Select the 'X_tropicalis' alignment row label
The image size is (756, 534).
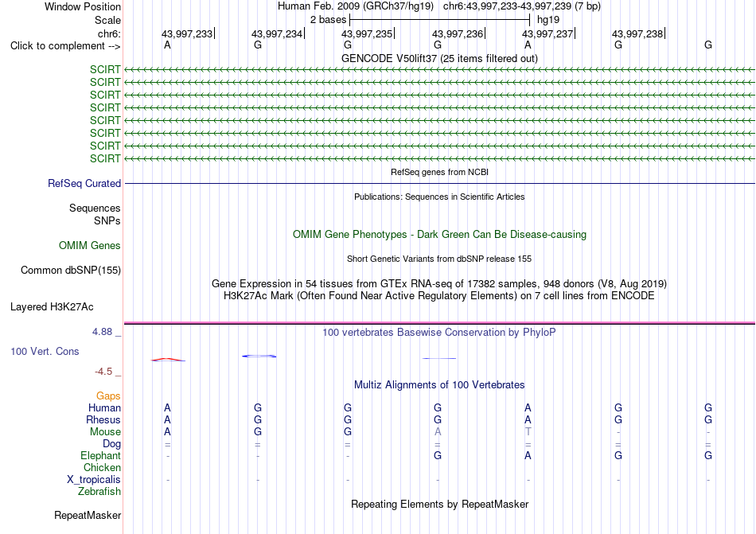point(94,480)
